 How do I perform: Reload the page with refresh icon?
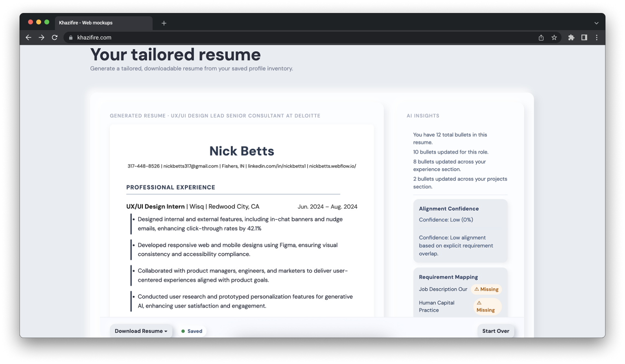click(55, 37)
